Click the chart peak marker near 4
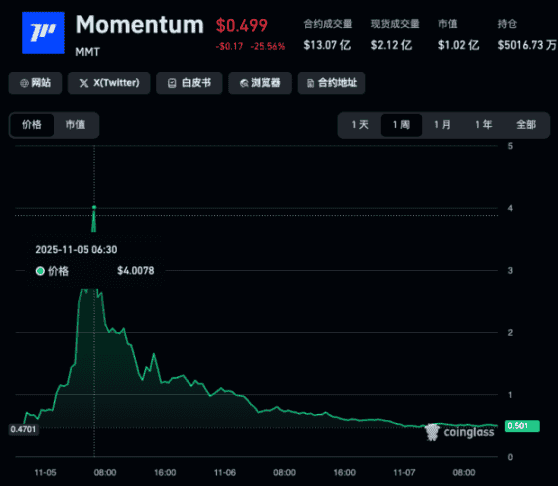Viewport: 558px width, 486px height. (94, 207)
